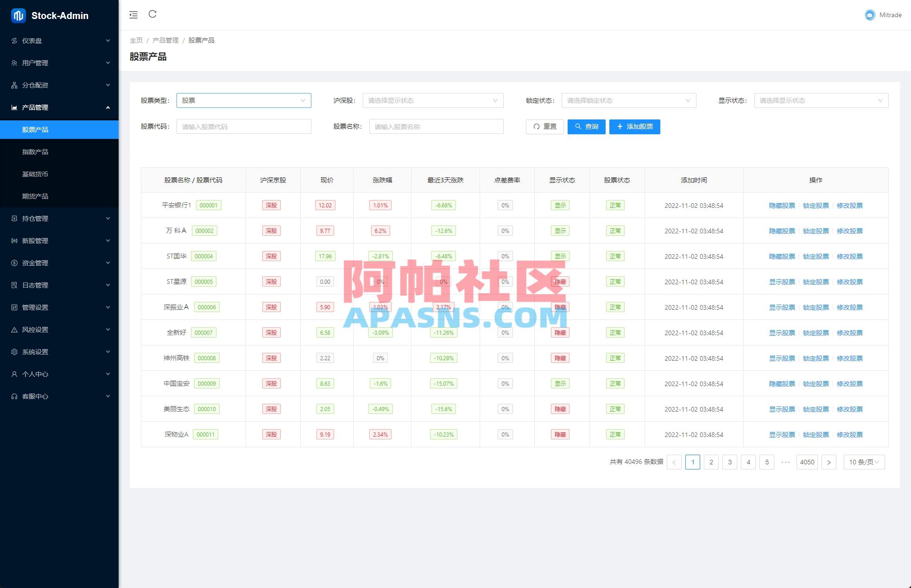Click the 股票代码 input field

coord(243,126)
